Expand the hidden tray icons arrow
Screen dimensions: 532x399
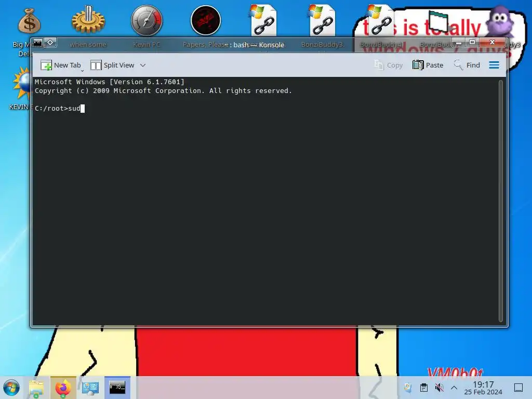(454, 388)
